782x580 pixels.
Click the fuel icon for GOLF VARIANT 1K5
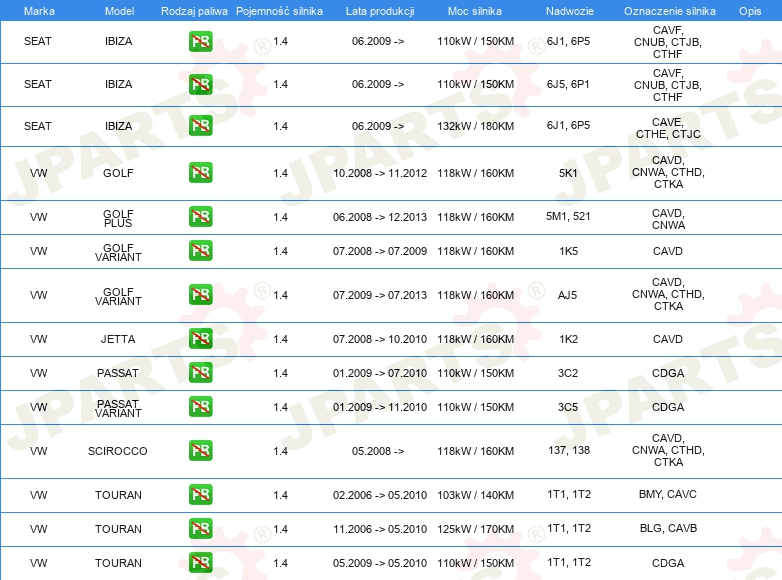[200, 251]
